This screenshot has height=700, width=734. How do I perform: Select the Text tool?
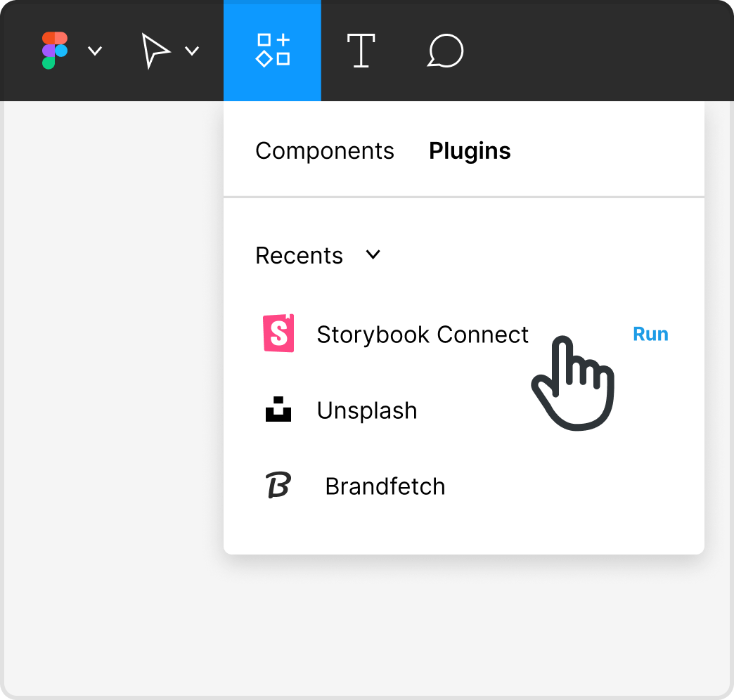361,51
